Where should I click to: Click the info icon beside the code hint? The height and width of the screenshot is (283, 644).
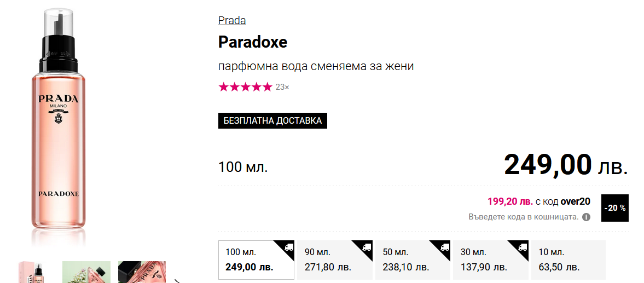tap(586, 217)
